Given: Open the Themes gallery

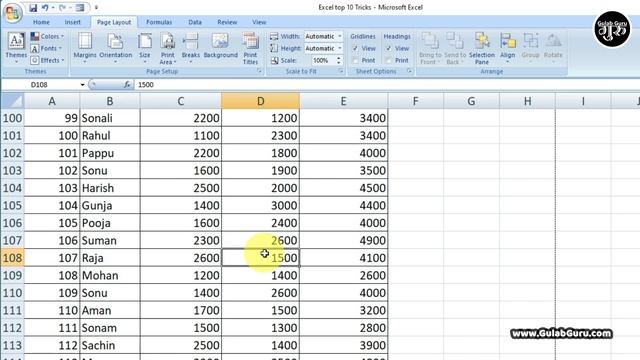Looking at the screenshot, I should click(x=16, y=48).
